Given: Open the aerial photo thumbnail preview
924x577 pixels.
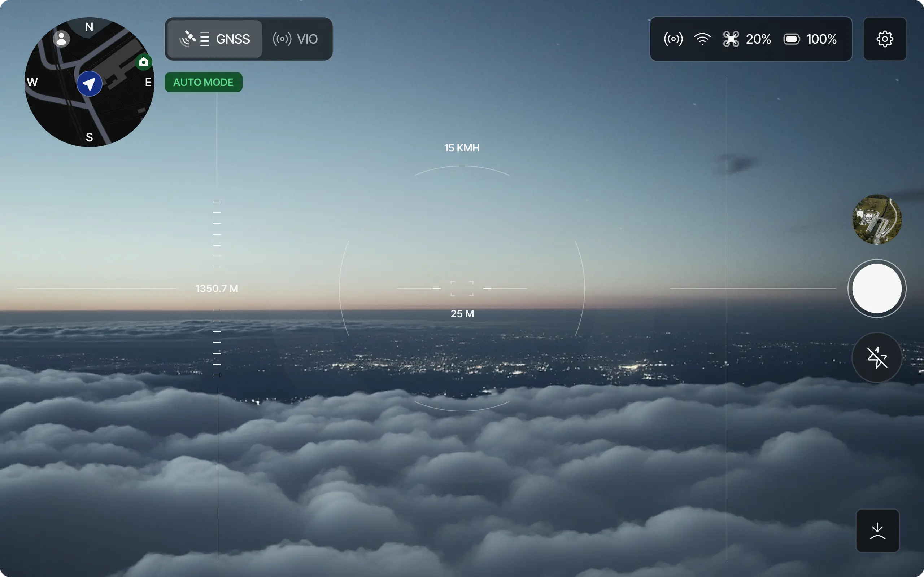Looking at the screenshot, I should click(877, 219).
